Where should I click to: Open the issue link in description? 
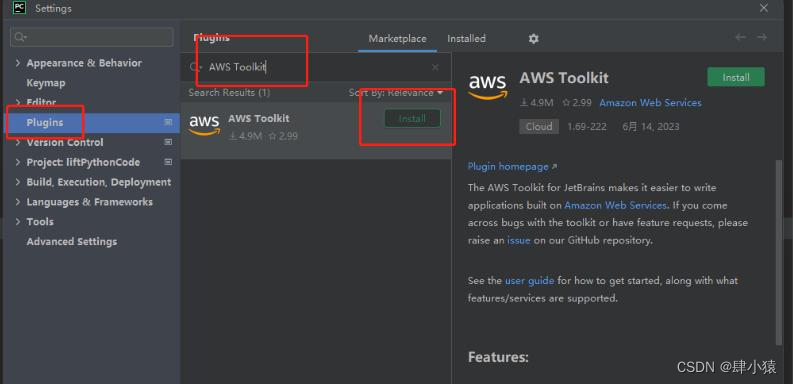pos(519,240)
